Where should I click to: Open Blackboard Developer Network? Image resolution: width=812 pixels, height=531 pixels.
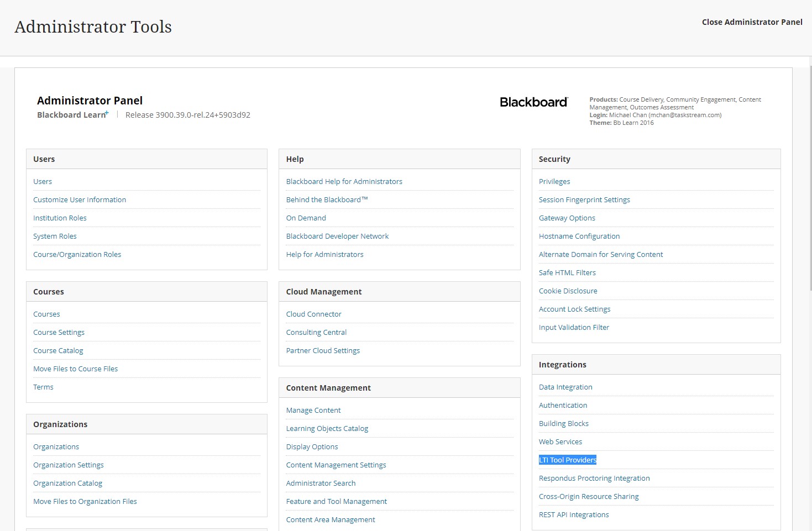coord(337,236)
